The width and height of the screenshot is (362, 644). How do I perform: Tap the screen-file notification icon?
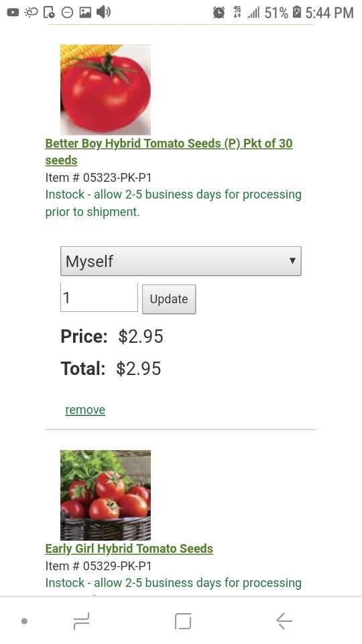(49, 12)
